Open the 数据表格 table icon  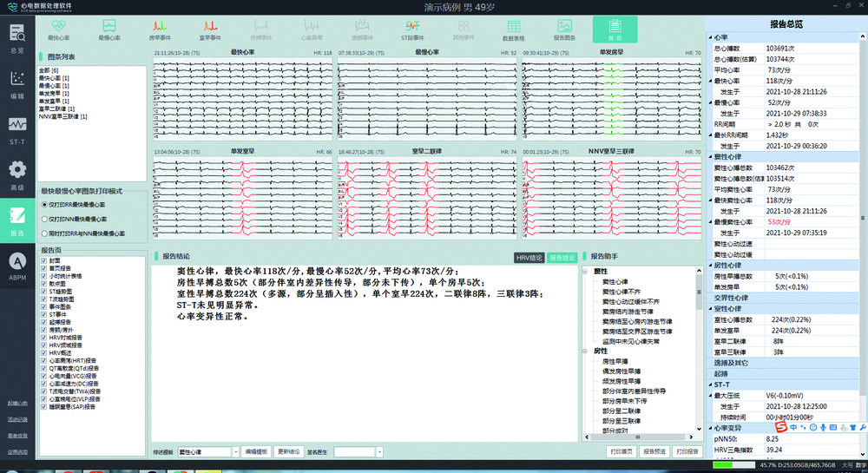(514, 30)
